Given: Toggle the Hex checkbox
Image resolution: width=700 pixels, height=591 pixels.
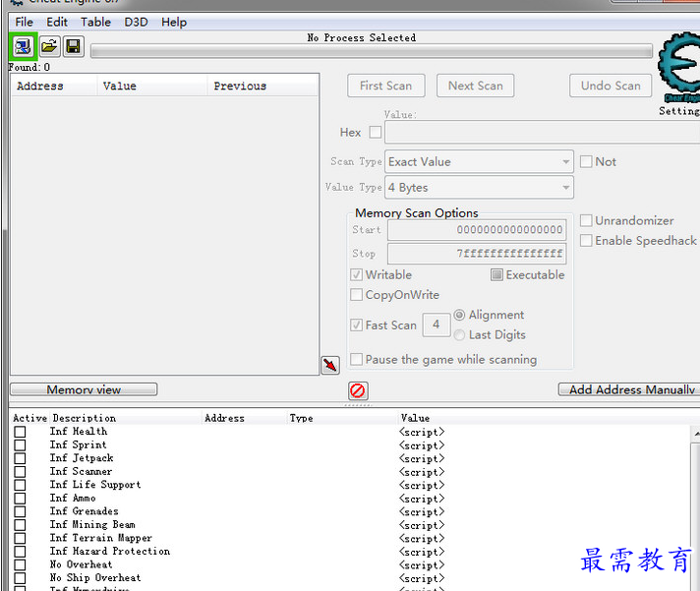Looking at the screenshot, I should (x=376, y=132).
